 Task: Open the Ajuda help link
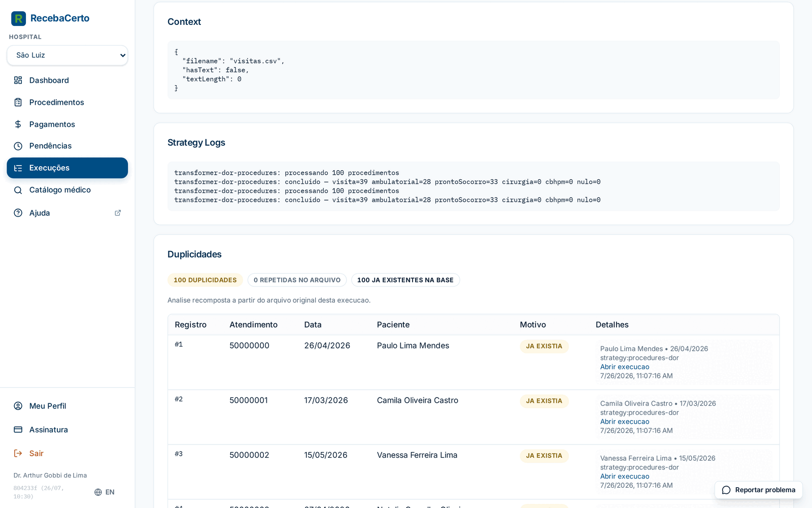tap(67, 213)
